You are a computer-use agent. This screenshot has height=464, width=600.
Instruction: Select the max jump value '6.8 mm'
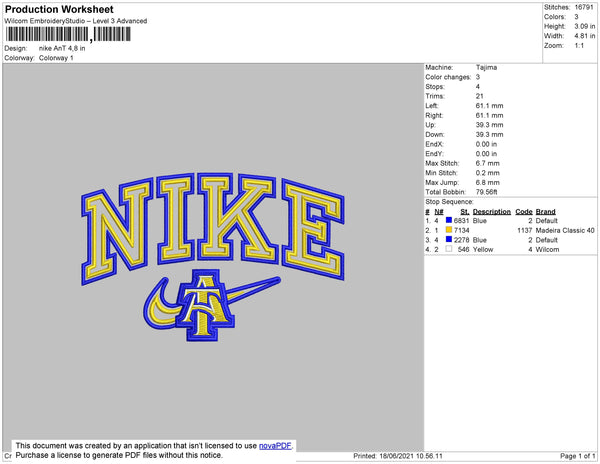(488, 182)
